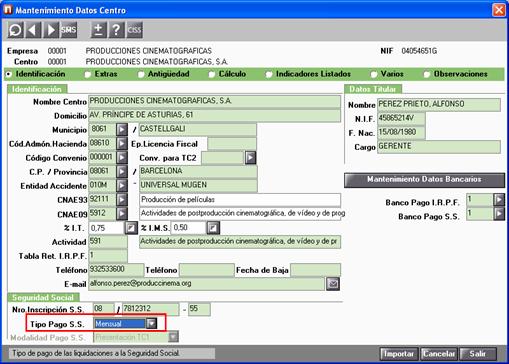Open Cód.Admón.Hacienda lookup arrow
This screenshot has width=509, height=364.
[x=122, y=144]
